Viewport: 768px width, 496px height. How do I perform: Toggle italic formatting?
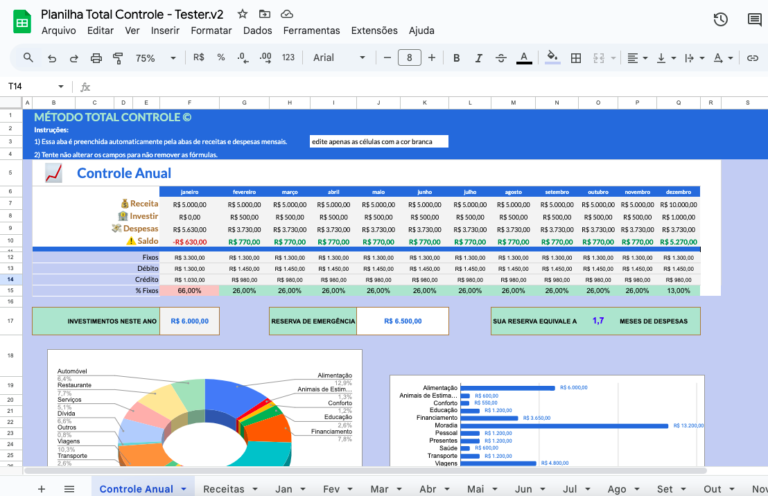(x=477, y=58)
